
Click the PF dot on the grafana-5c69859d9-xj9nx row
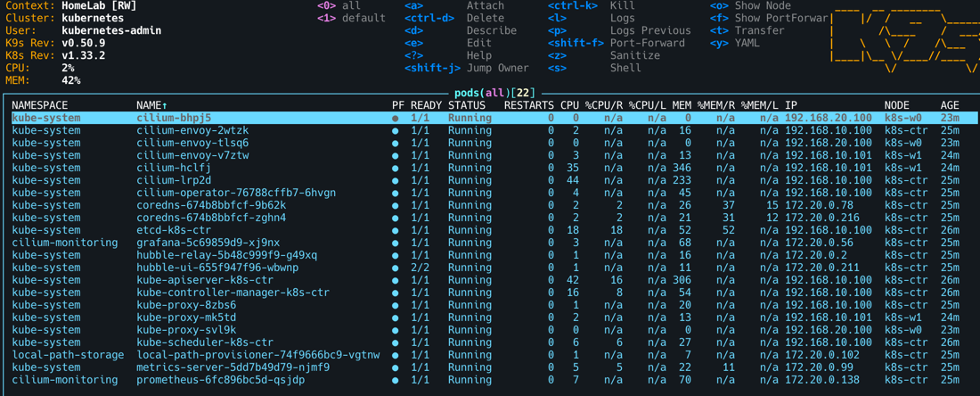[396, 243]
